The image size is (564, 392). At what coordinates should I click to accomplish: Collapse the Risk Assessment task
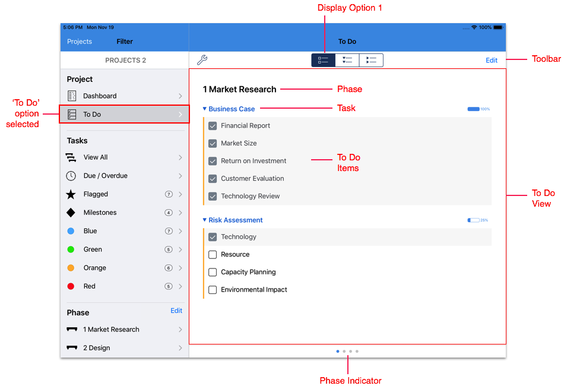(x=205, y=220)
